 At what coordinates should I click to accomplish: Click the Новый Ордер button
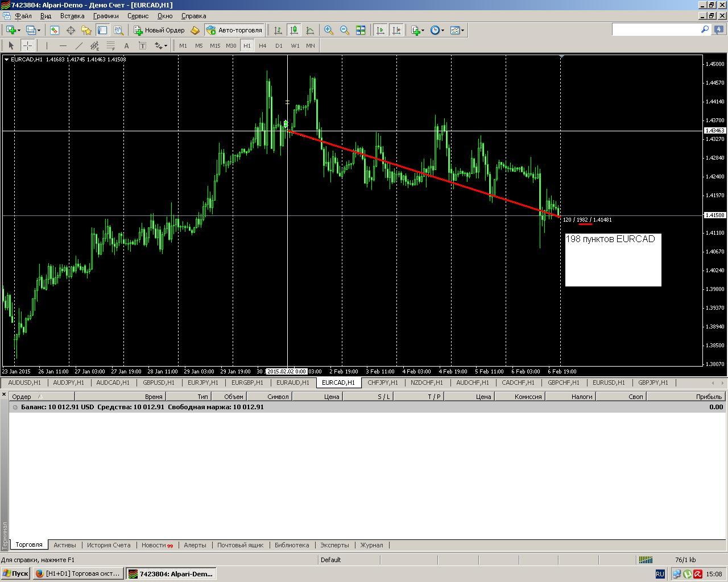tap(159, 30)
